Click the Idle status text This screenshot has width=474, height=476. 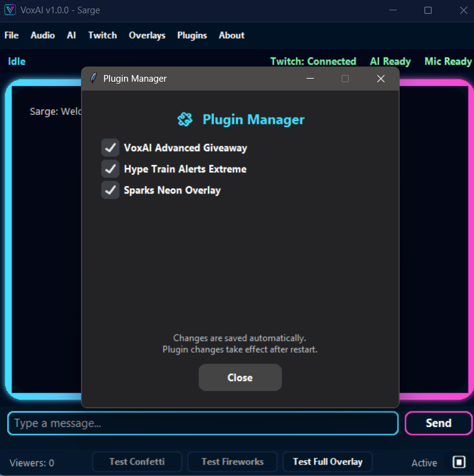tap(17, 61)
